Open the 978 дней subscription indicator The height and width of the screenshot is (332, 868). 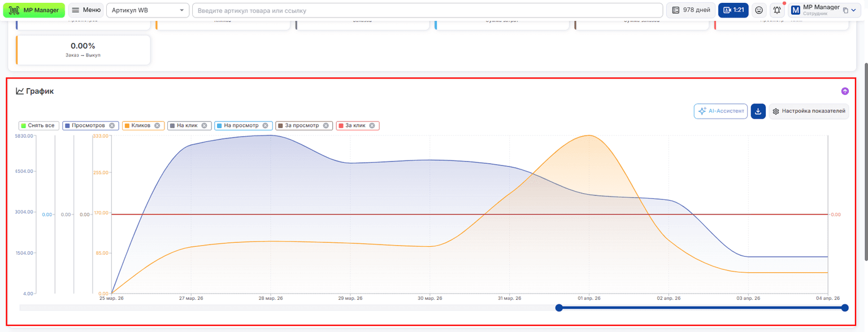(x=691, y=10)
